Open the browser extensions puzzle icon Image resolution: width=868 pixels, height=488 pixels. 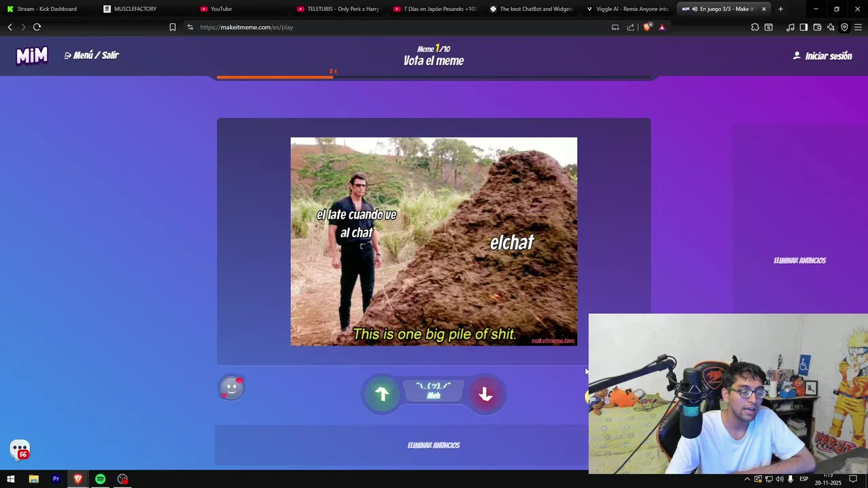[755, 27]
